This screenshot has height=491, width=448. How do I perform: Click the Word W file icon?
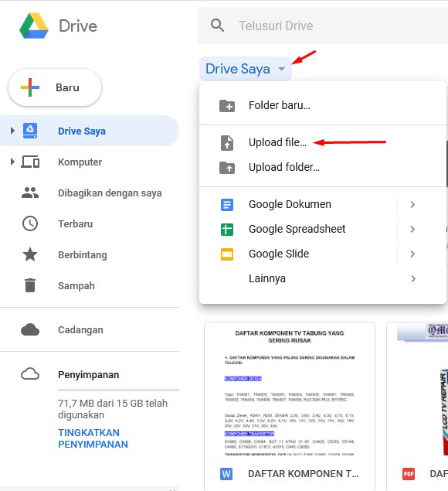tap(226, 474)
